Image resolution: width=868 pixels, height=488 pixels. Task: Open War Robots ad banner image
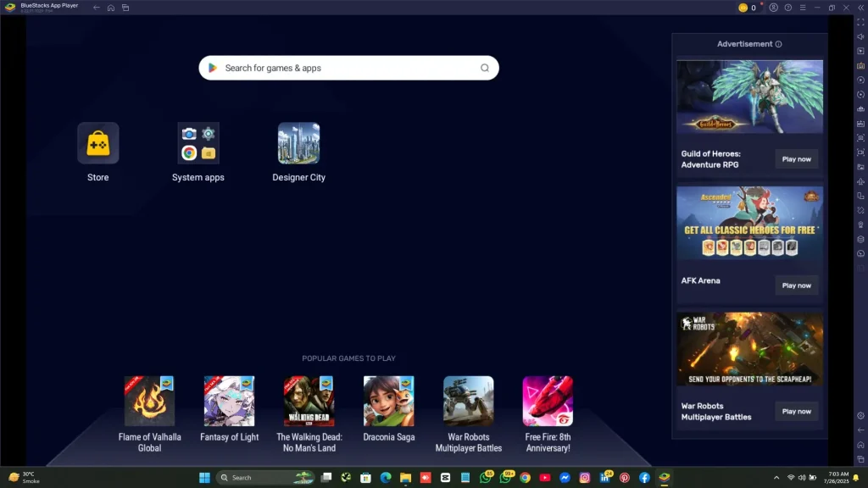(x=749, y=349)
